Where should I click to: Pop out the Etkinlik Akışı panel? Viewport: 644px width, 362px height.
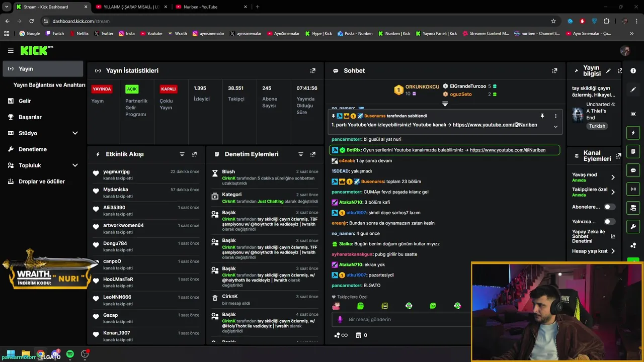click(x=194, y=154)
